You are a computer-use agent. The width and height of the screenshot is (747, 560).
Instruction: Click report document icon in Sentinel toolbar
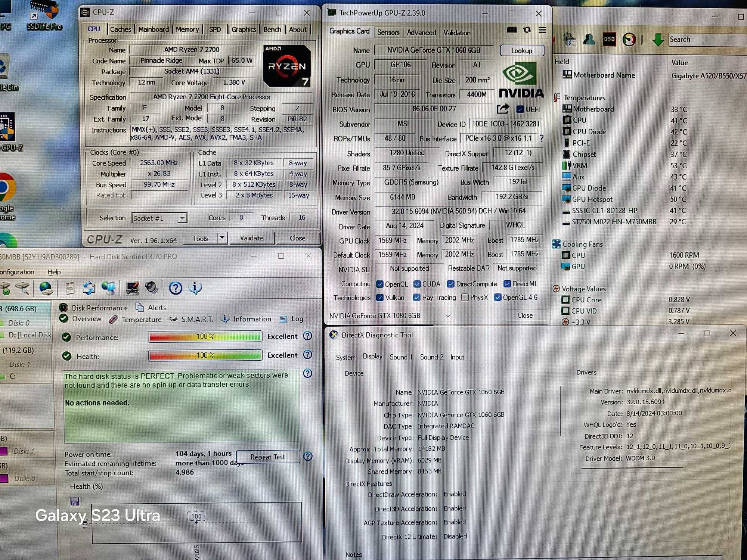pyautogui.click(x=70, y=288)
